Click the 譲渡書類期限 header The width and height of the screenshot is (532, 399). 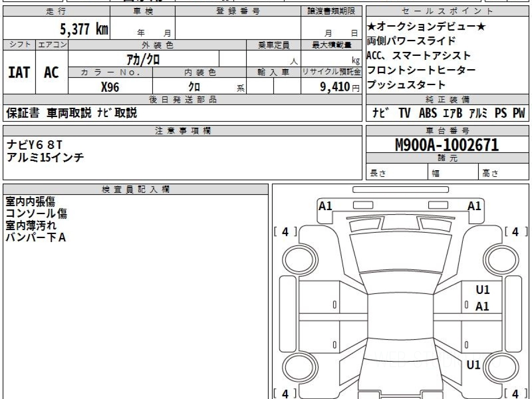click(331, 12)
